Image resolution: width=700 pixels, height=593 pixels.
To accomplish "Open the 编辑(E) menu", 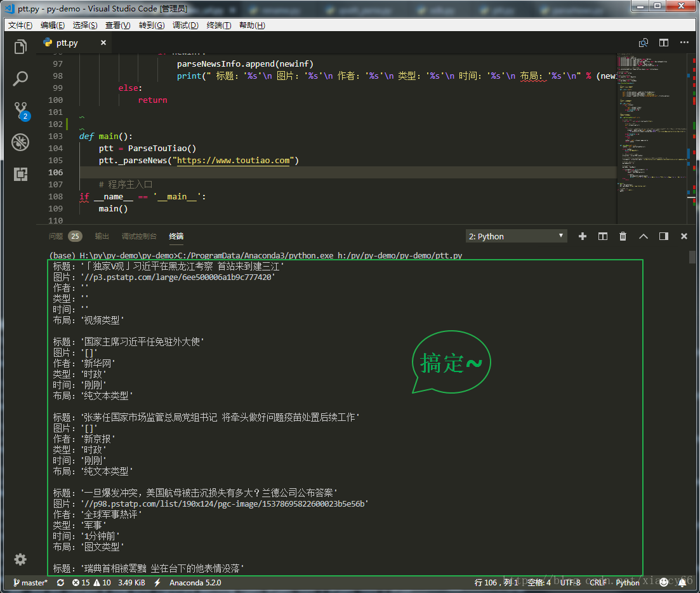I will coord(53,25).
